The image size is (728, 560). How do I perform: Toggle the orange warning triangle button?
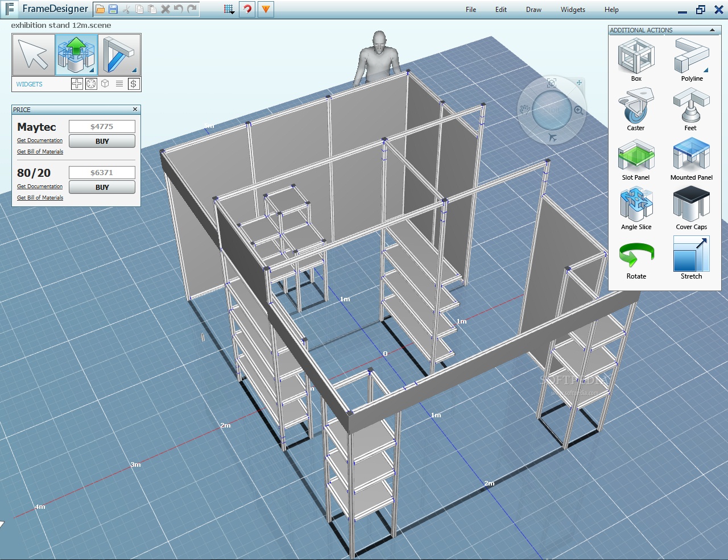(266, 9)
